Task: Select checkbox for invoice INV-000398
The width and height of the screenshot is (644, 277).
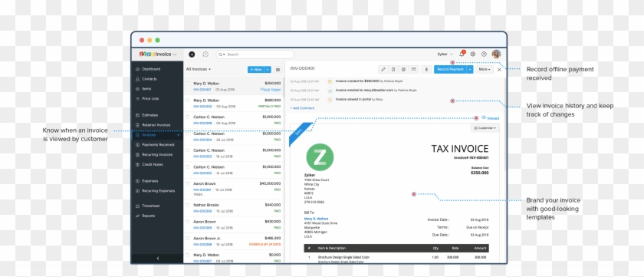Action: [187, 117]
